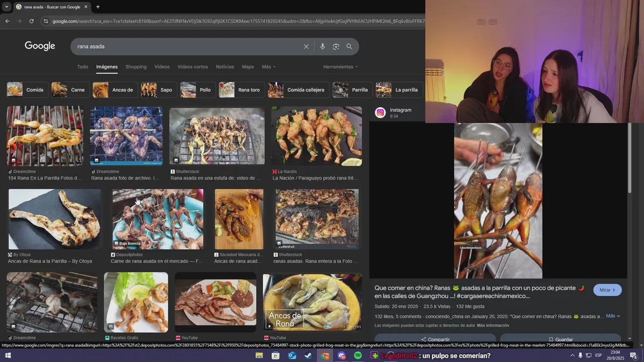View site information icon in address bar
The image size is (644, 362).
click(46, 21)
